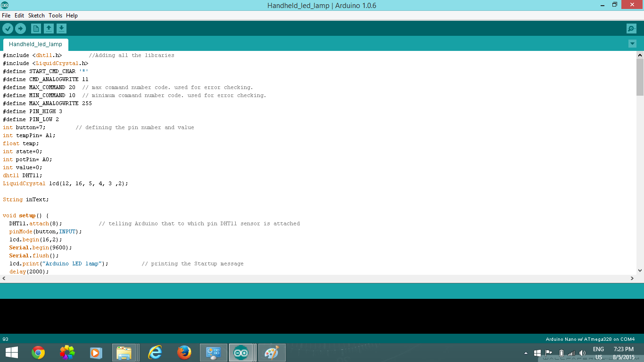Image resolution: width=644 pixels, height=362 pixels.
Task: Click the Upload arrow icon
Action: 20,29
